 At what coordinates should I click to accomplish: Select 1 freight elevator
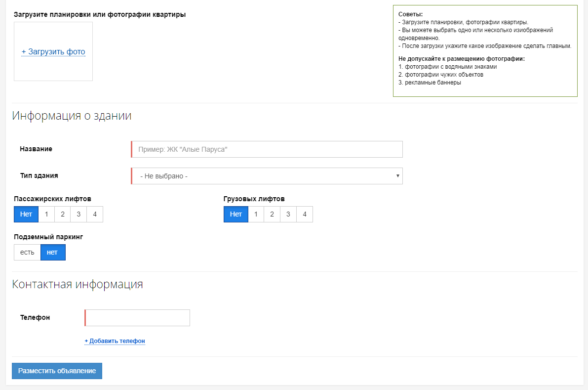[256, 215]
